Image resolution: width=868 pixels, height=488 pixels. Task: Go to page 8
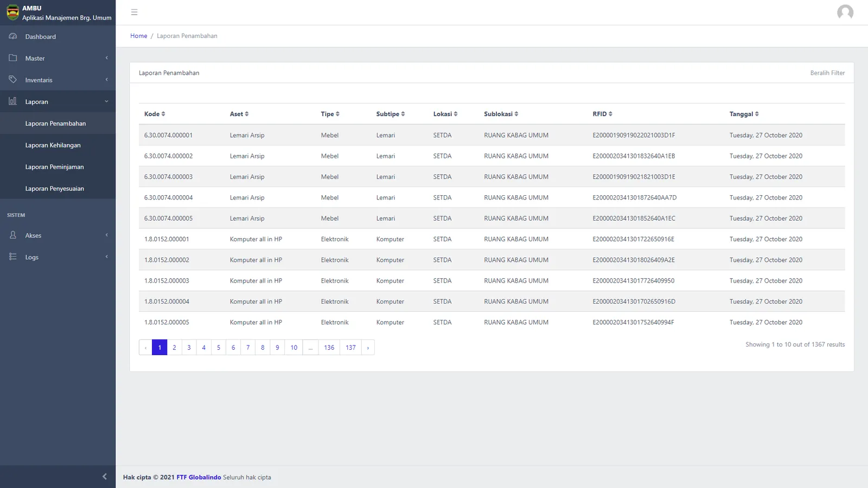pyautogui.click(x=263, y=348)
